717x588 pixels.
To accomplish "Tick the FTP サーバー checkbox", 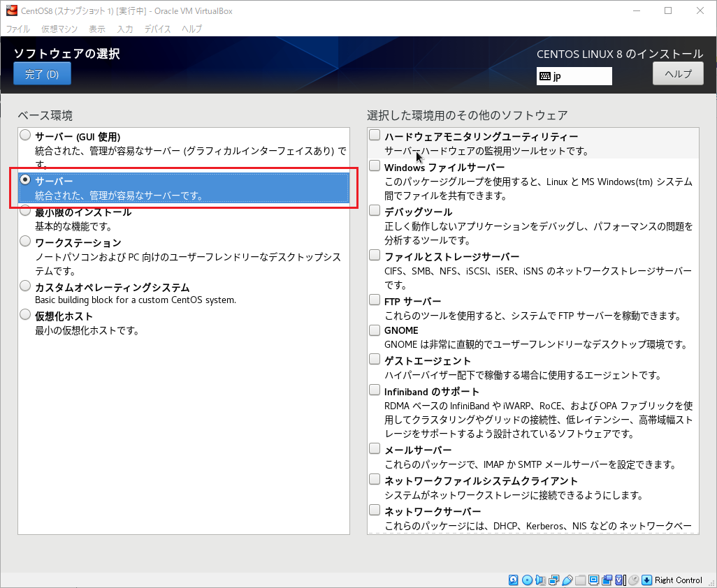I will (x=375, y=300).
